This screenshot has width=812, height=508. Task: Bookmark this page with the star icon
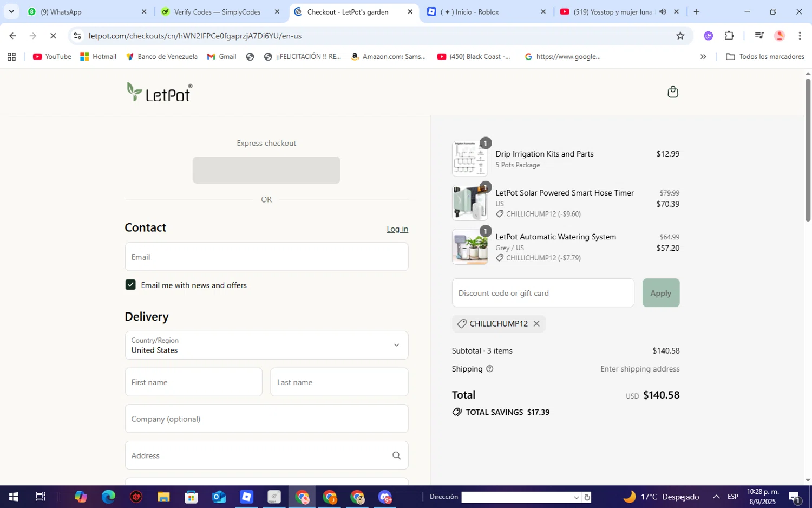pos(680,36)
